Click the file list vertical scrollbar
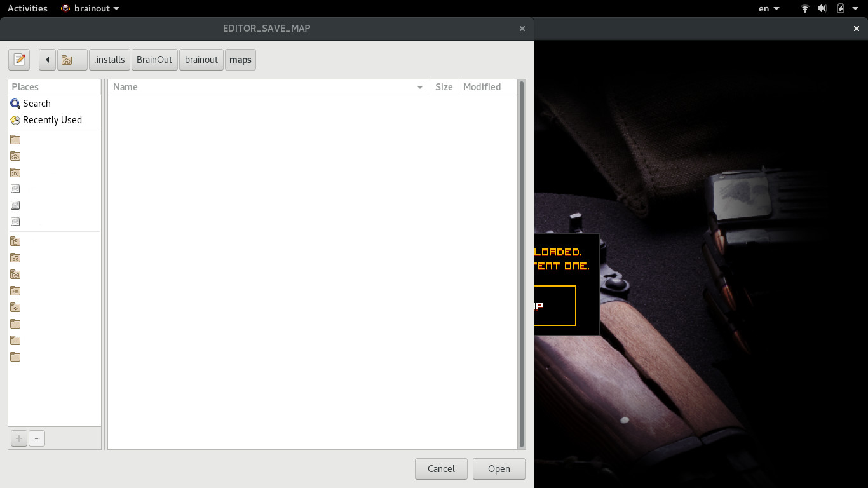Screen dimensions: 868x488 click(522, 264)
